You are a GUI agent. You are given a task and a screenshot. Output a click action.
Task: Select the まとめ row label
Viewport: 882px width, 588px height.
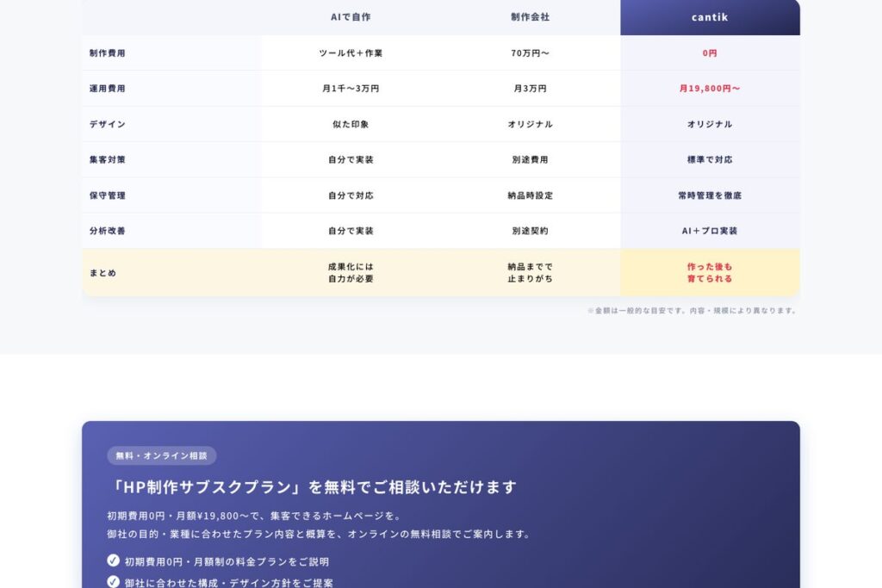(x=103, y=273)
